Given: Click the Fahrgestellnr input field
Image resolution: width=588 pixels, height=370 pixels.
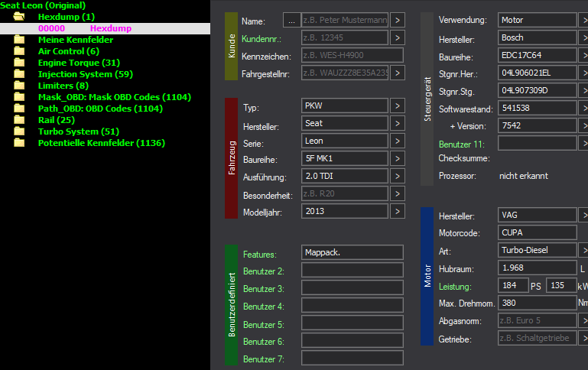Looking at the screenshot, I should point(345,73).
